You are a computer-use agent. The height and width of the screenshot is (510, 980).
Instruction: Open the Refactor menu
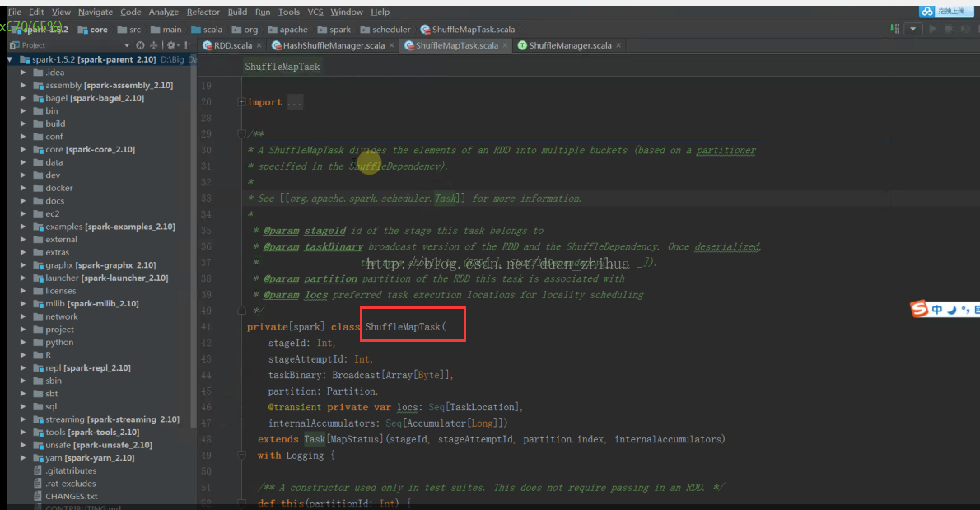pyautogui.click(x=203, y=12)
